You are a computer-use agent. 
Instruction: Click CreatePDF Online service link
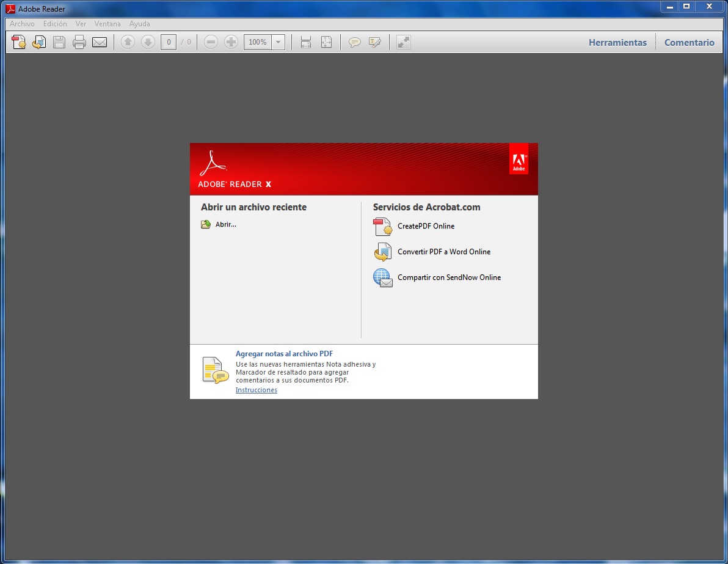[x=426, y=226]
